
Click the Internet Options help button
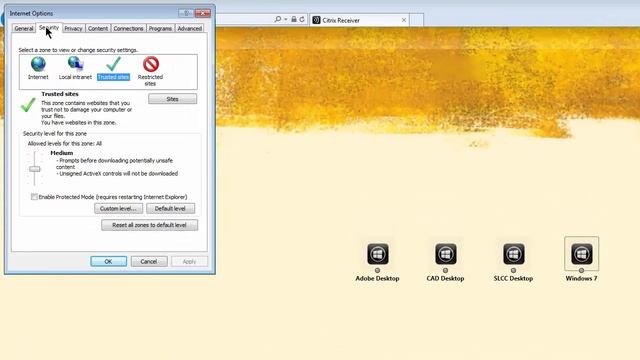186,13
